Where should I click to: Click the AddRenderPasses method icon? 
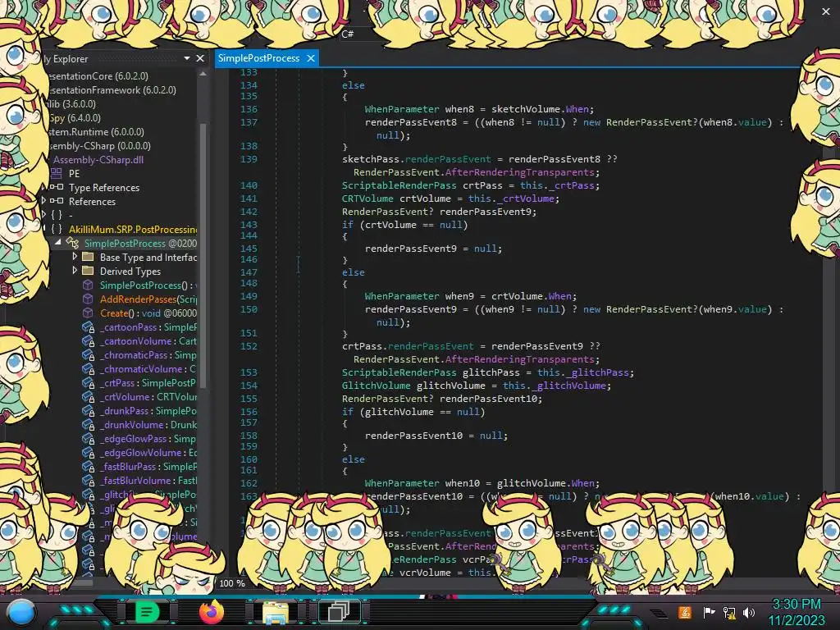tap(88, 299)
